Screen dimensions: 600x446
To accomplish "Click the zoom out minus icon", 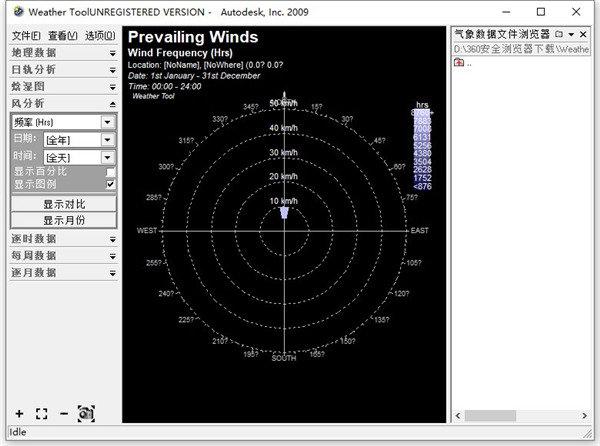I will click(x=64, y=413).
